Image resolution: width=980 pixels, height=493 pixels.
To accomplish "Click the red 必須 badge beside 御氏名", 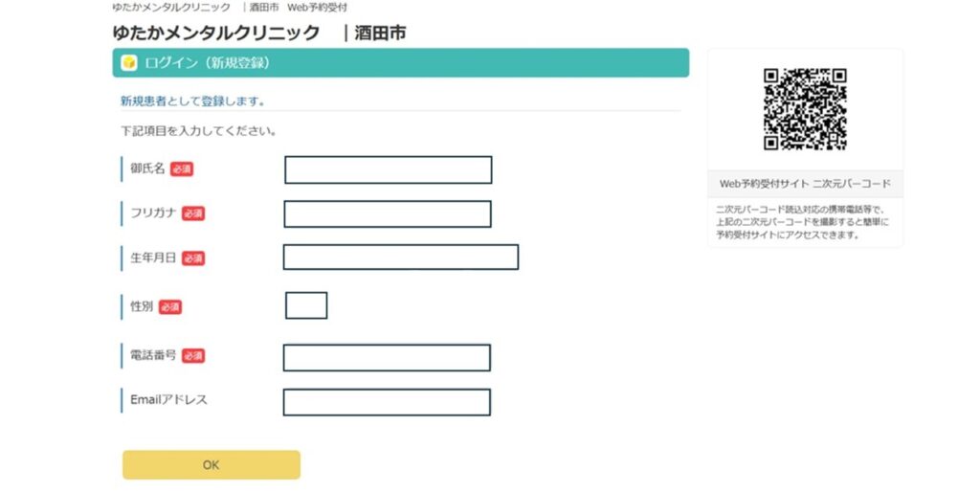I will [x=182, y=169].
